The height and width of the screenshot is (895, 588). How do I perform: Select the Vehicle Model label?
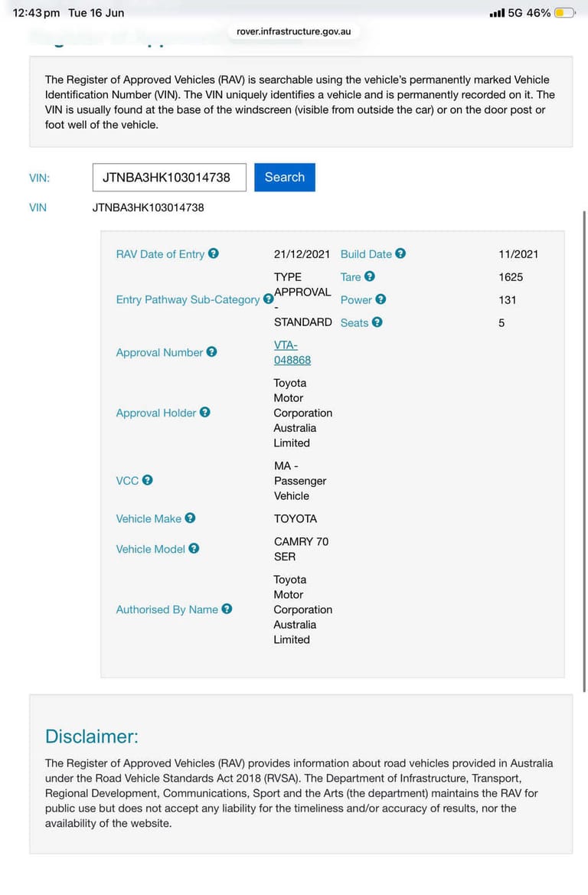[151, 549]
